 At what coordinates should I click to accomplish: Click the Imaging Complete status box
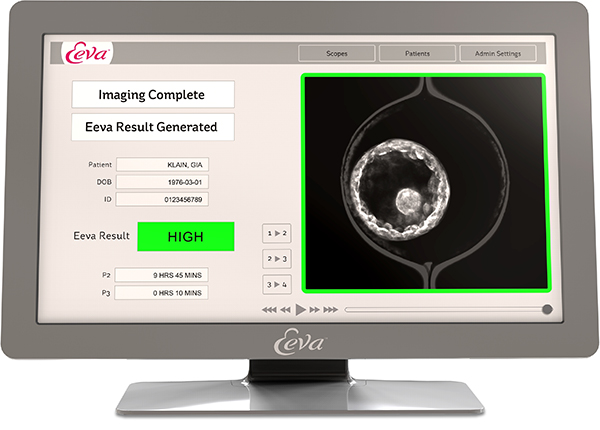(x=153, y=95)
